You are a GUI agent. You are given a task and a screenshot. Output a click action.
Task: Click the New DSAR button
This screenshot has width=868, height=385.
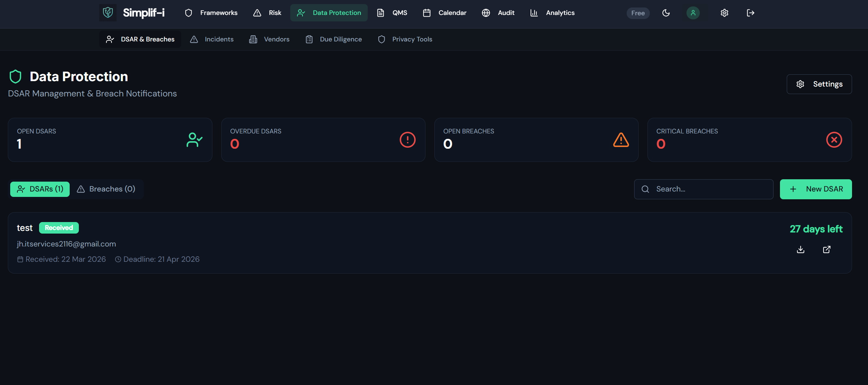tap(815, 189)
